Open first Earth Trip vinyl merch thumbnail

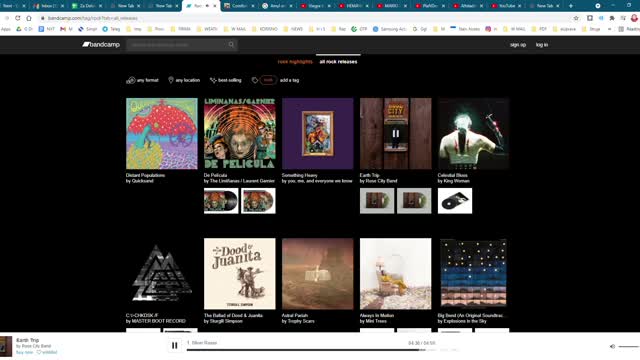pos(377,201)
